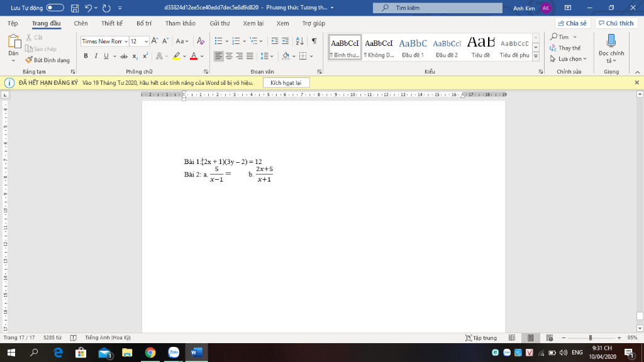Click the Save icon in title bar
The width and height of the screenshot is (644, 362).
click(75, 8)
